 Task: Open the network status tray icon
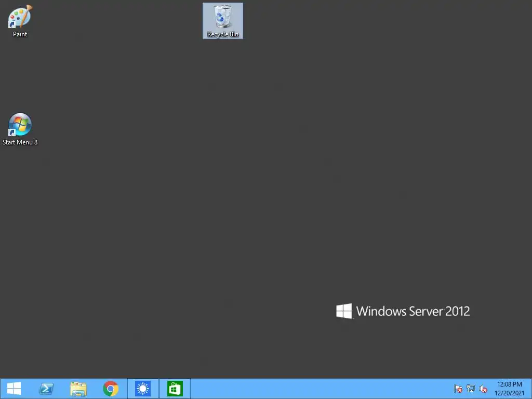coord(471,389)
